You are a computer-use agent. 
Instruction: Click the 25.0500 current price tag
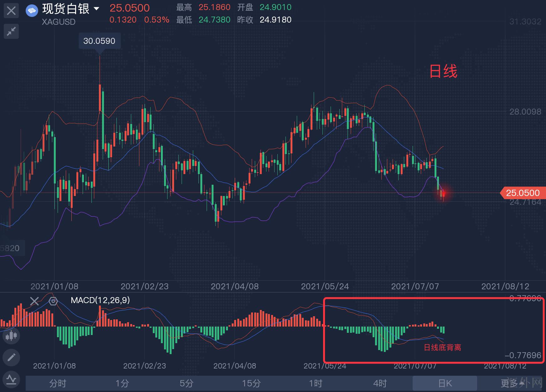[x=523, y=193]
